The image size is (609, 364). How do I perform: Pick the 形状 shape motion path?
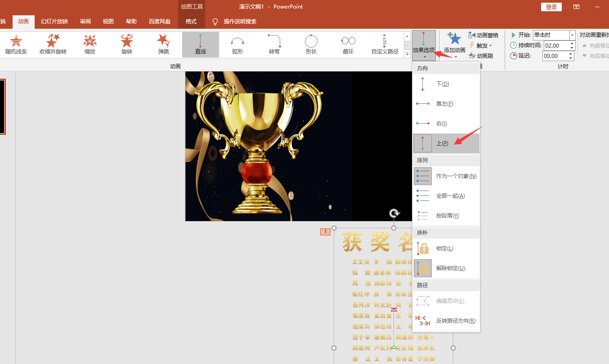311,44
